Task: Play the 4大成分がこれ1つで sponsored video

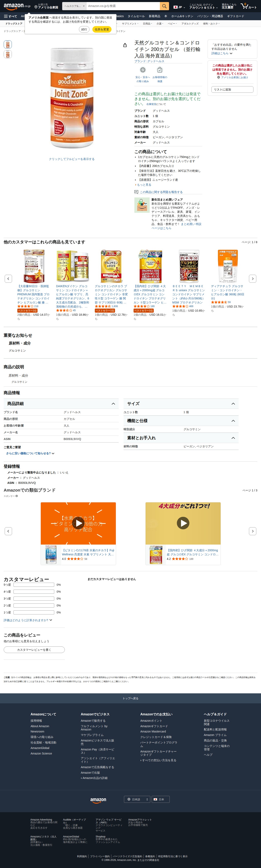Action: [183, 523]
